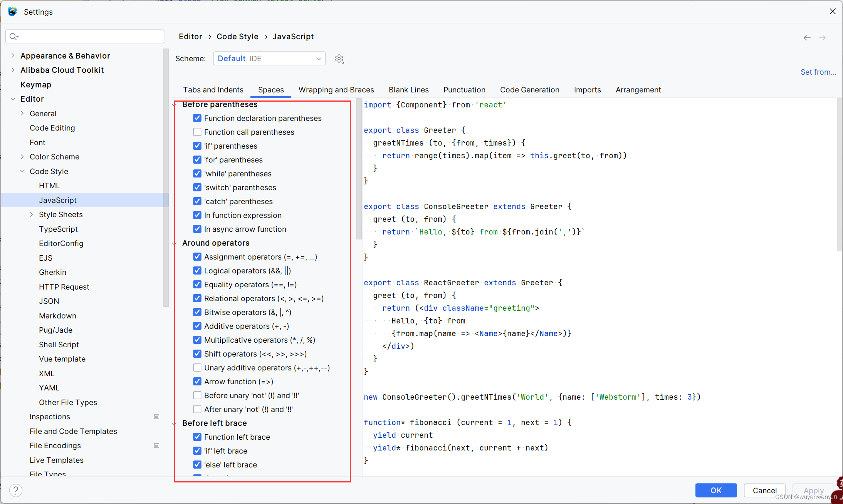Click Editor in the breadcrumb
This screenshot has height=504, width=843.
190,37
